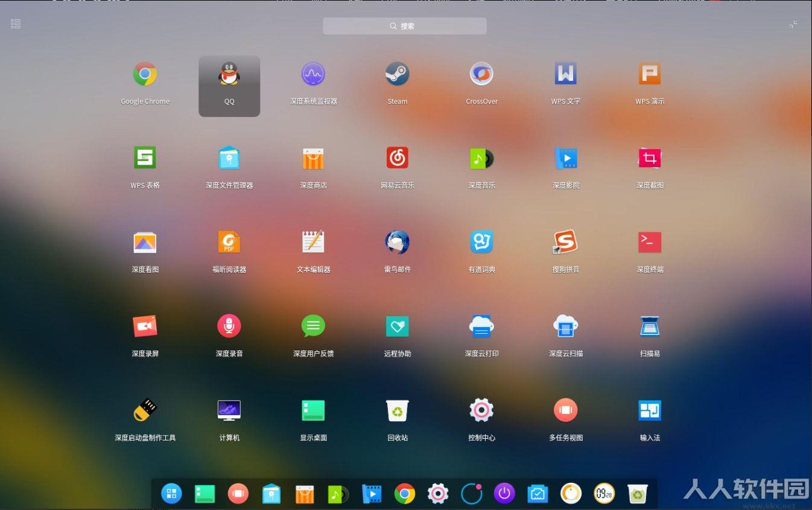812x510 pixels.
Task: Open 远程协助
Action: point(398,327)
